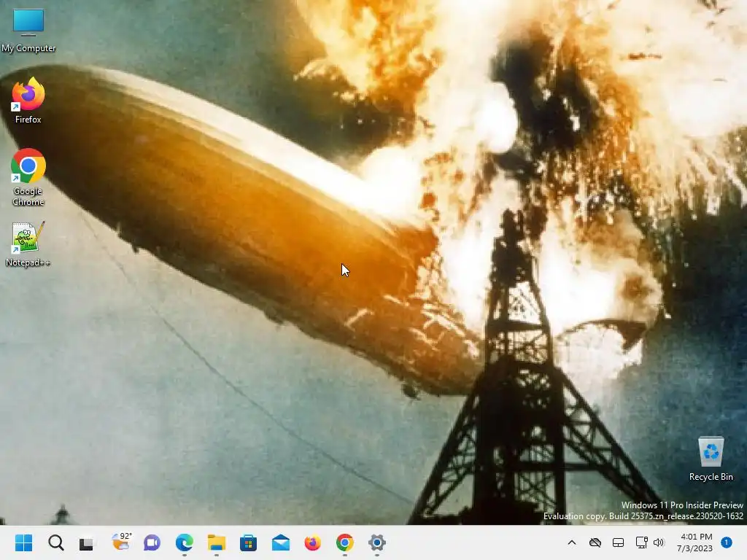Open taskbar Search
This screenshot has width=747, height=560.
[55, 542]
